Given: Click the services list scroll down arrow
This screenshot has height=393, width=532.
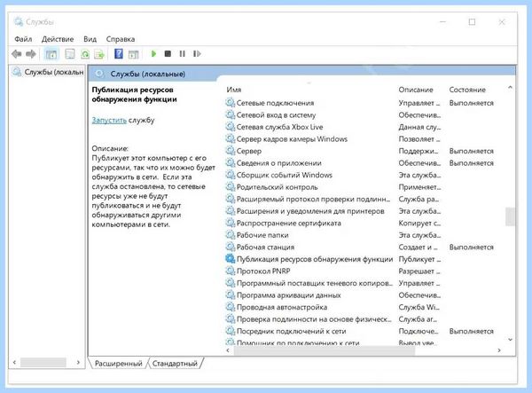Looking at the screenshot, I should coord(510,340).
